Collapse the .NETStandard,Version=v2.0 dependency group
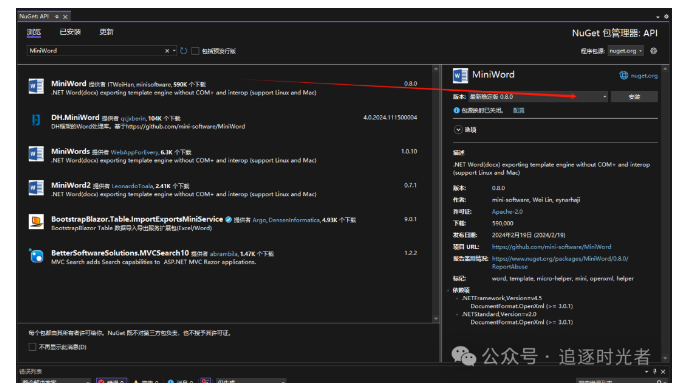 (x=457, y=314)
